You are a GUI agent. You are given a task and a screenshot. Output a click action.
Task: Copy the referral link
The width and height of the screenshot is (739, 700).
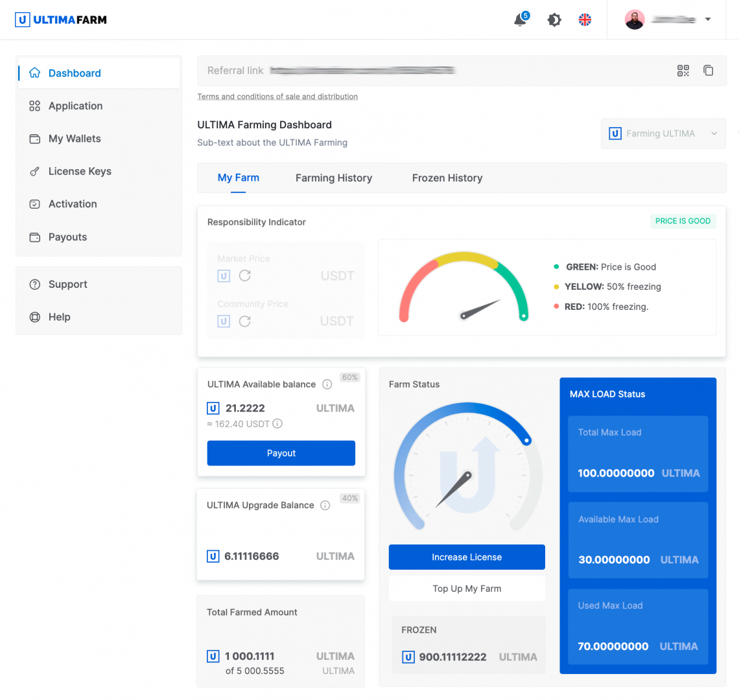(x=708, y=71)
